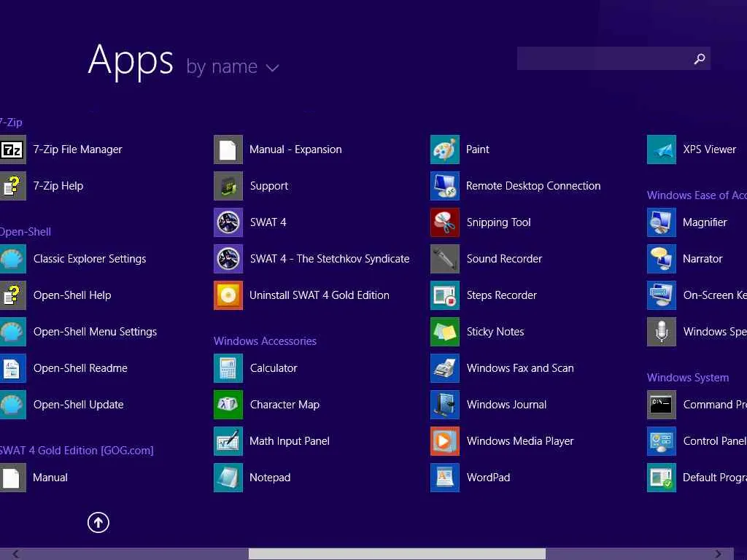747x560 pixels.
Task: Open the Windows Fax and Scan icon
Action: pos(445,368)
